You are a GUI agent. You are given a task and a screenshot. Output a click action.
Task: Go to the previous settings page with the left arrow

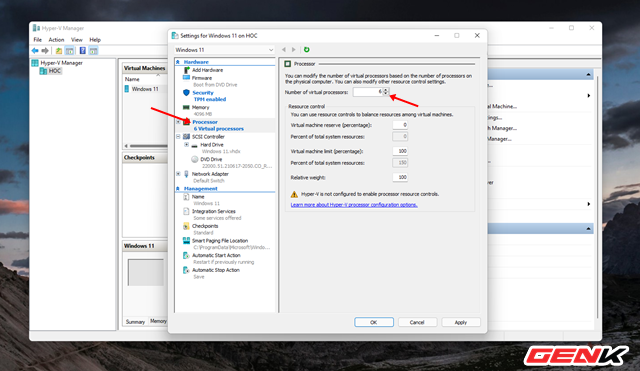pos(284,49)
